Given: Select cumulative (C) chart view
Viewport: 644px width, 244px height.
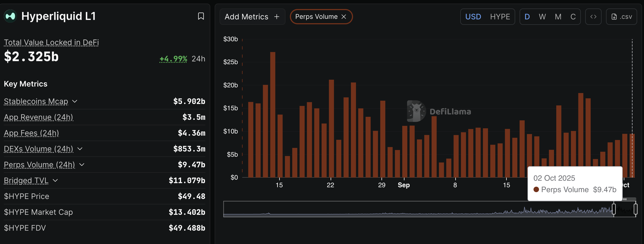Looking at the screenshot, I should (573, 17).
